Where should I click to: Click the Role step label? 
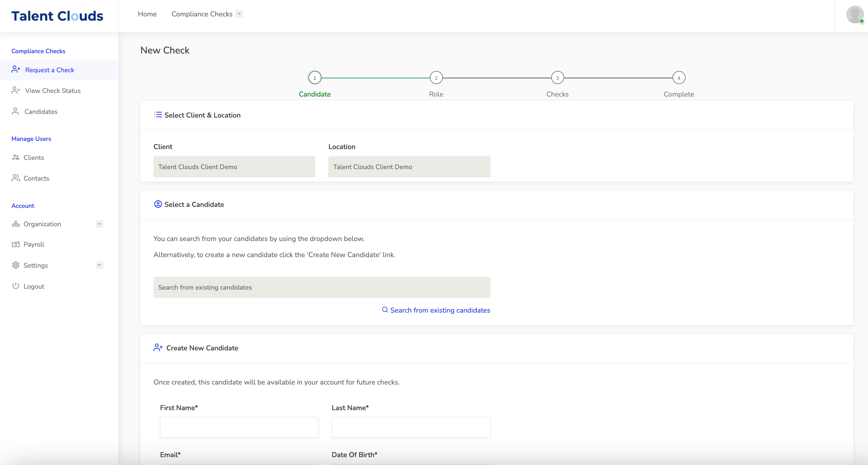436,94
